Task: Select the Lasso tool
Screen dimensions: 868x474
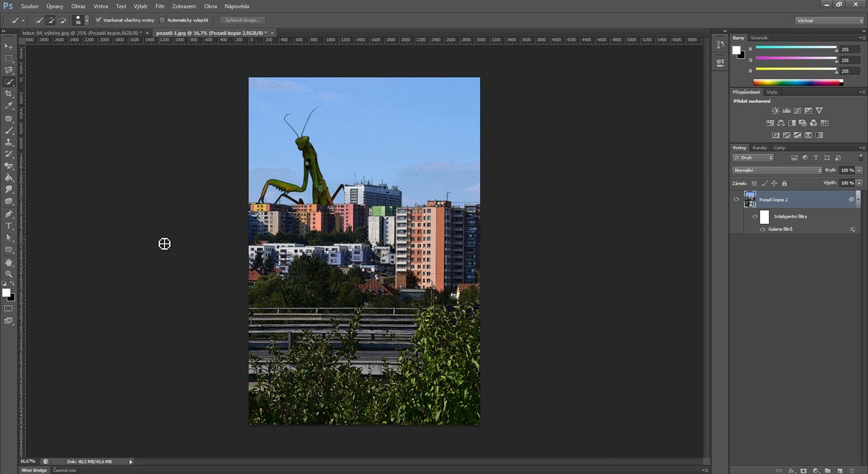Action: tap(9, 70)
